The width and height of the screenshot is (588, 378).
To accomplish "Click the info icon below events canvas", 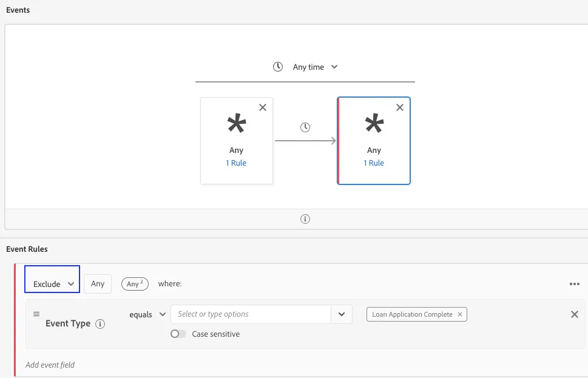I will pos(305,219).
